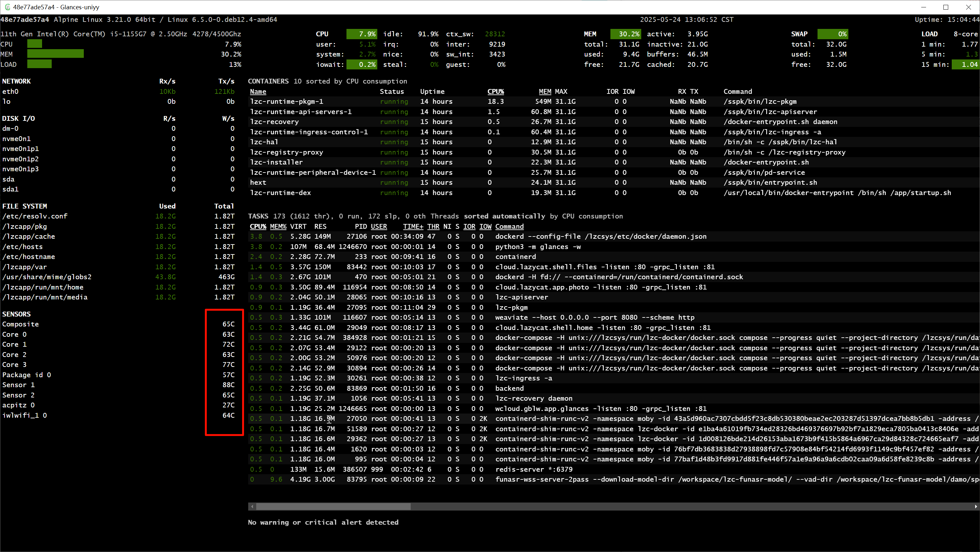Click the /usr/share/mime/globs2 filesystem entry
Viewport: 980px width, 552px height.
[47, 277]
